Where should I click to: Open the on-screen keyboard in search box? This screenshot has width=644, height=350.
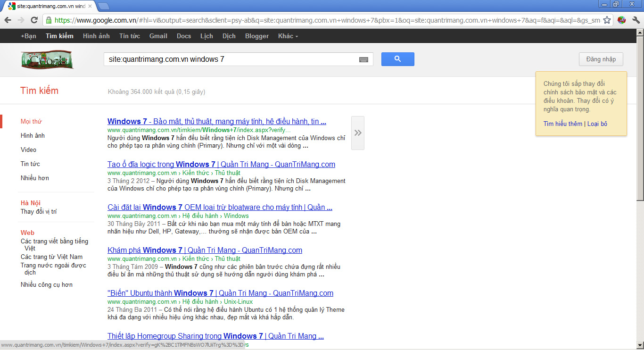[363, 59]
